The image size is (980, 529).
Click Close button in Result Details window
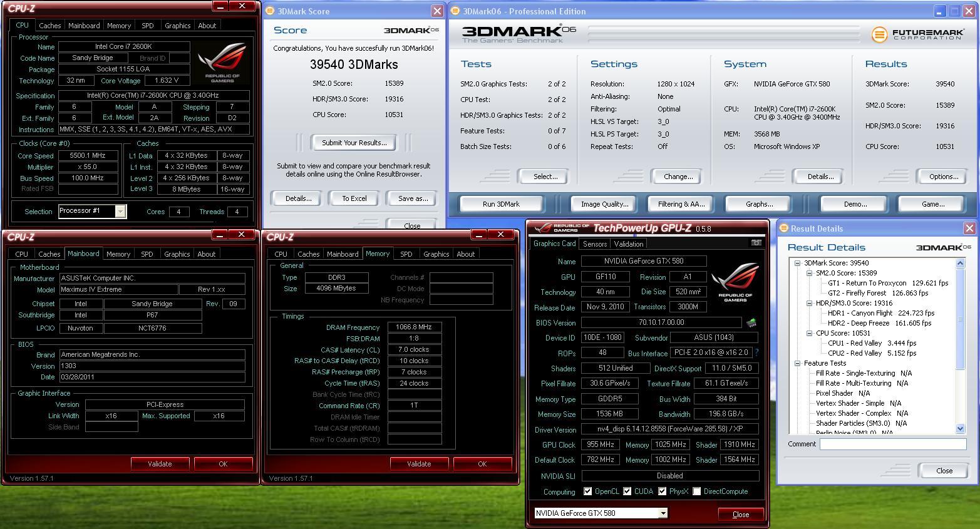point(944,471)
